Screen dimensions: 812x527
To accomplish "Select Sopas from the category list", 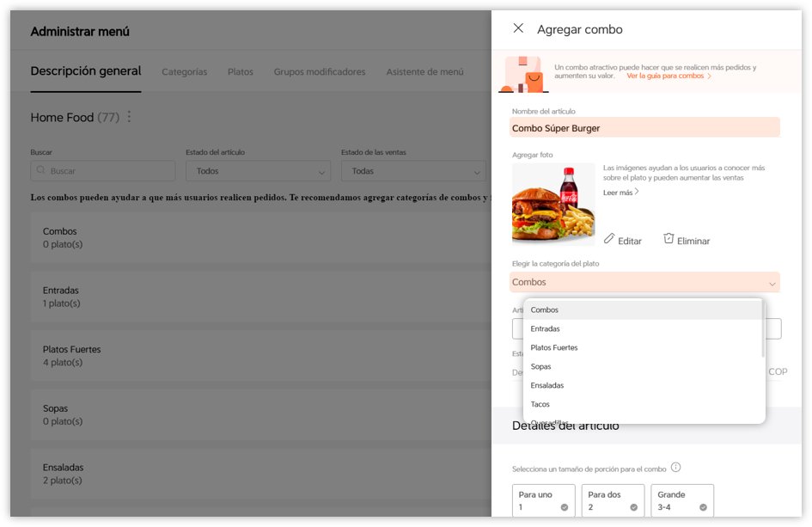I will pos(540,366).
